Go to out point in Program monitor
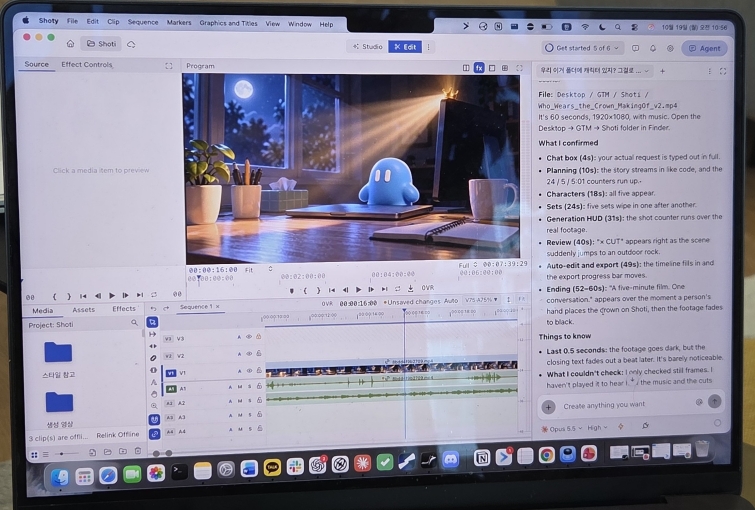Screen dimensions: 755x510 pos(384,289)
